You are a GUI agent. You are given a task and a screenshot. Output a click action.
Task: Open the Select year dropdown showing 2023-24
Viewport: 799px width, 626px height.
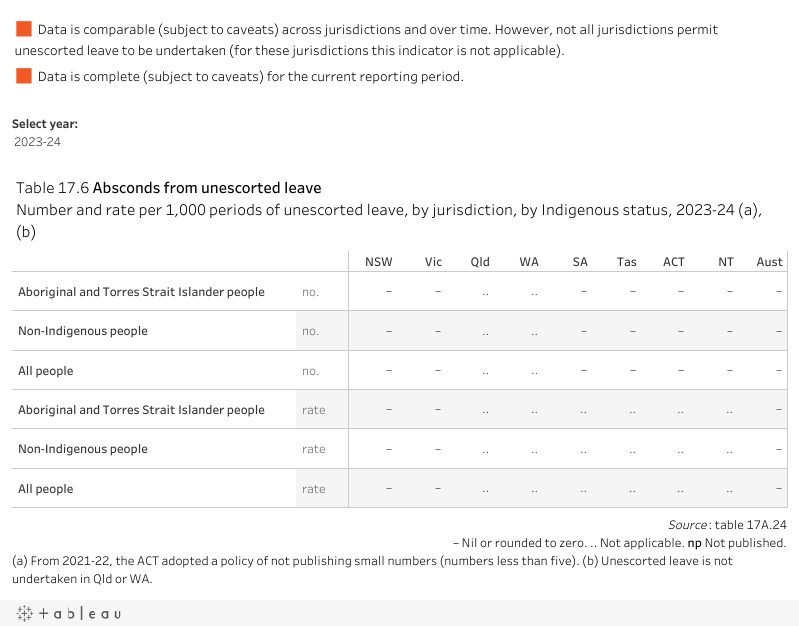pos(38,142)
